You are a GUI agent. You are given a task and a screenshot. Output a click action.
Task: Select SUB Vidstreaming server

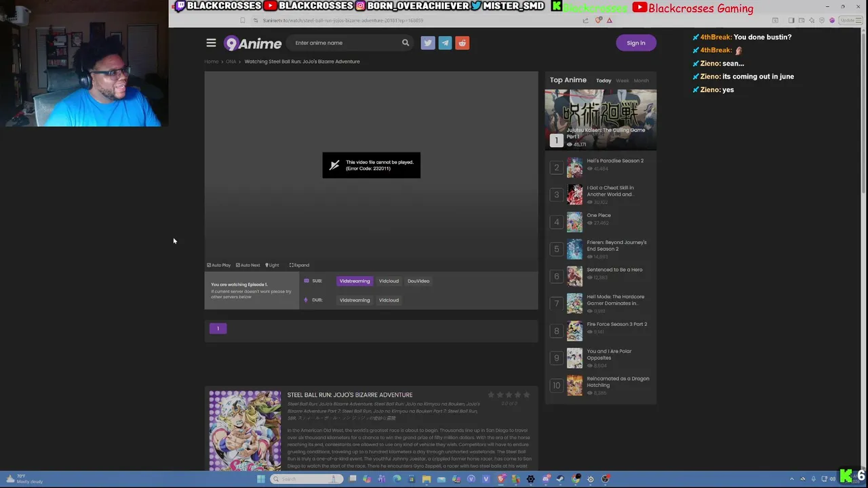click(355, 281)
